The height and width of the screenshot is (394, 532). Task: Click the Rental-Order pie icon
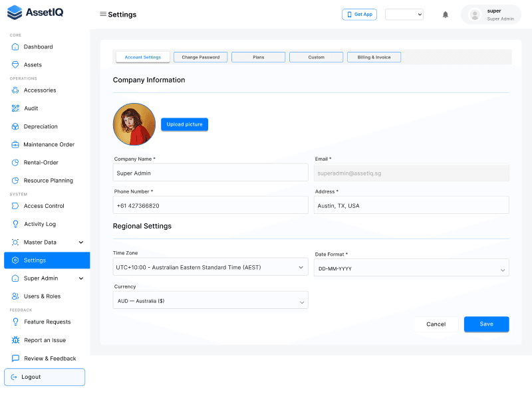(15, 162)
